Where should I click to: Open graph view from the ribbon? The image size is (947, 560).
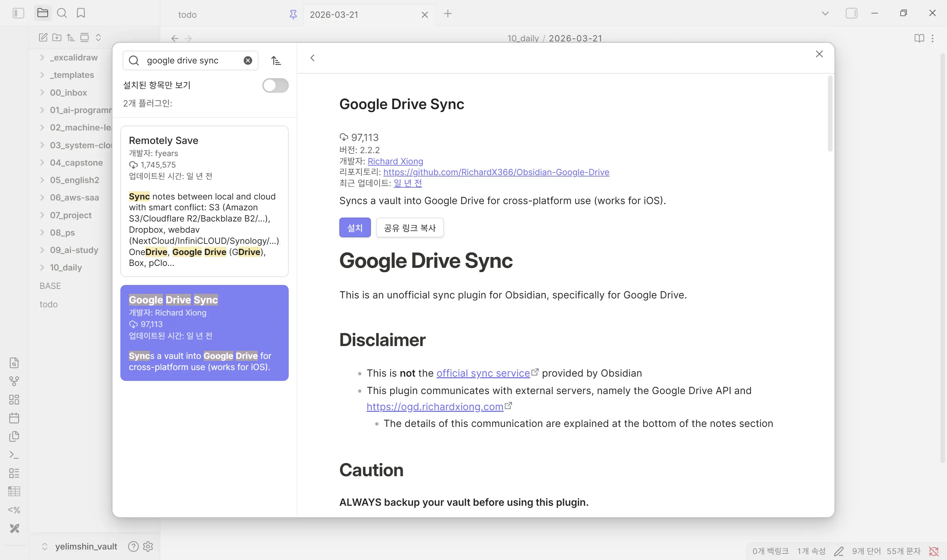(14, 381)
